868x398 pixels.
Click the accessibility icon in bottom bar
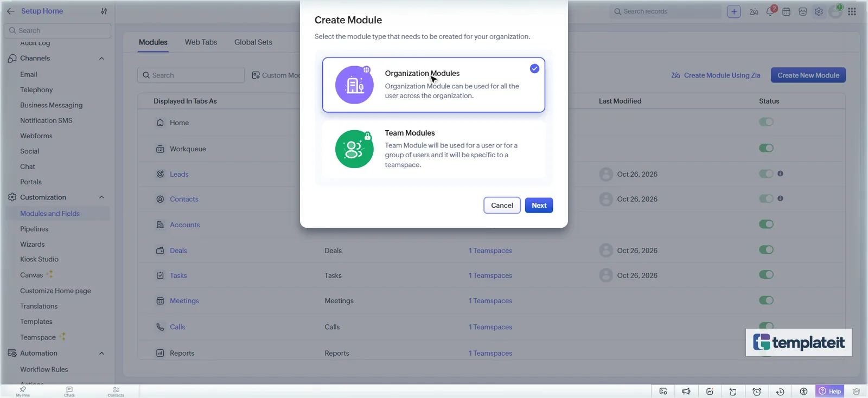click(803, 391)
